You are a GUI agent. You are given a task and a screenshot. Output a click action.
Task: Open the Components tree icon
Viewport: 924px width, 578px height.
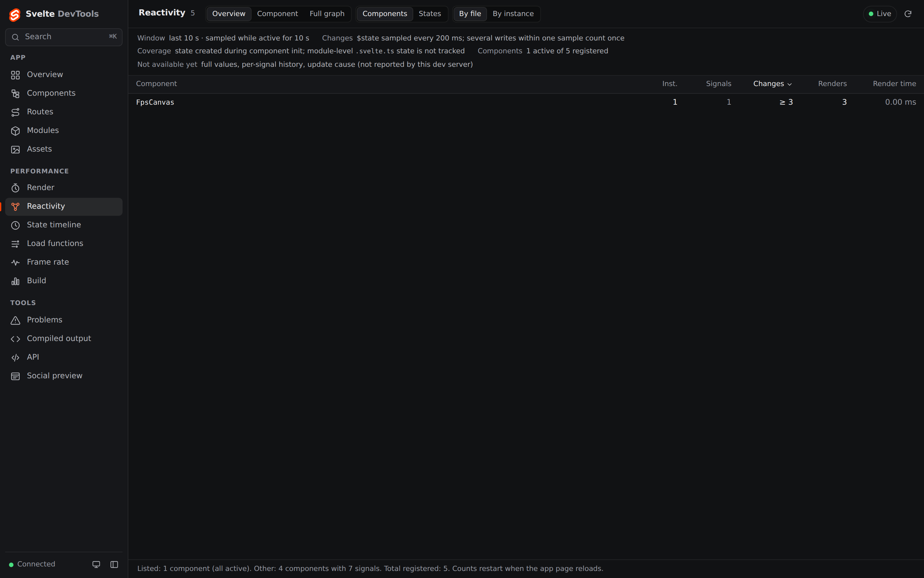pyautogui.click(x=15, y=94)
